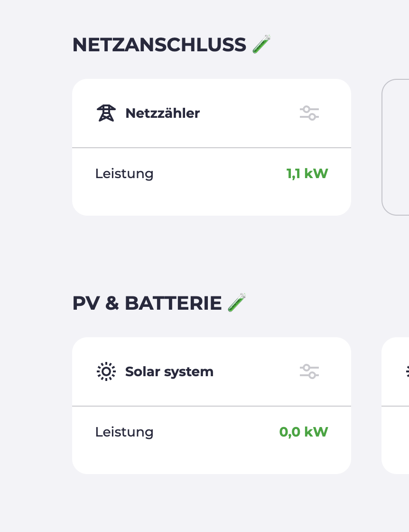Image resolution: width=409 pixels, height=532 pixels.
Task: Click the power pylon icon for Netzzähler
Action: (x=106, y=113)
